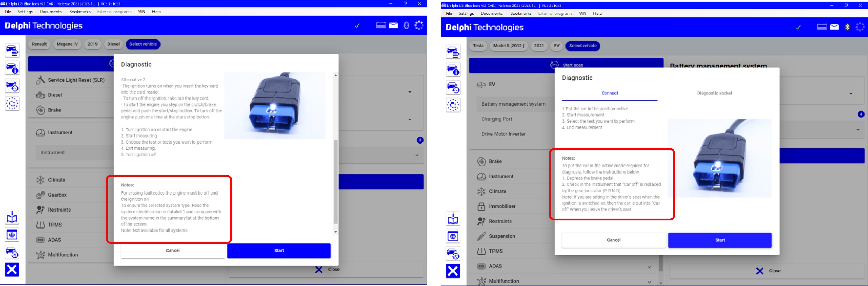This screenshot has height=286, width=868.
Task: Click the Model S [2012-] breadcrumb chip
Action: point(508,46)
